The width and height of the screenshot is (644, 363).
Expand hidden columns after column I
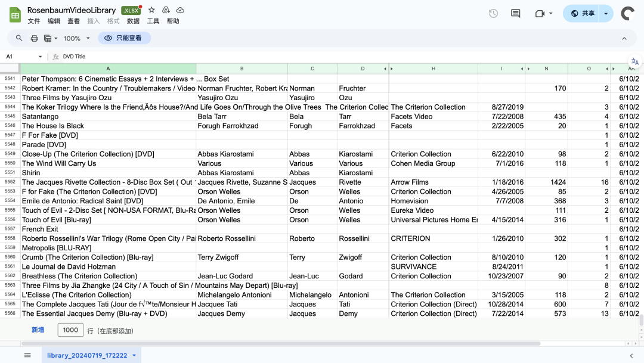pyautogui.click(x=522, y=69)
